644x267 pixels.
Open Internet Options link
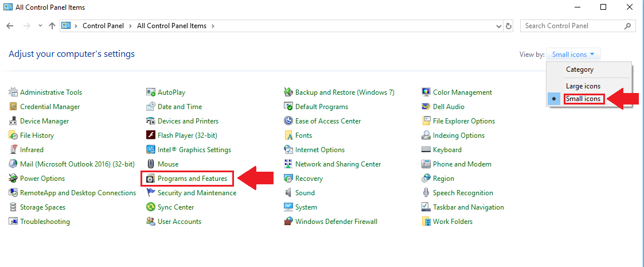pos(320,150)
